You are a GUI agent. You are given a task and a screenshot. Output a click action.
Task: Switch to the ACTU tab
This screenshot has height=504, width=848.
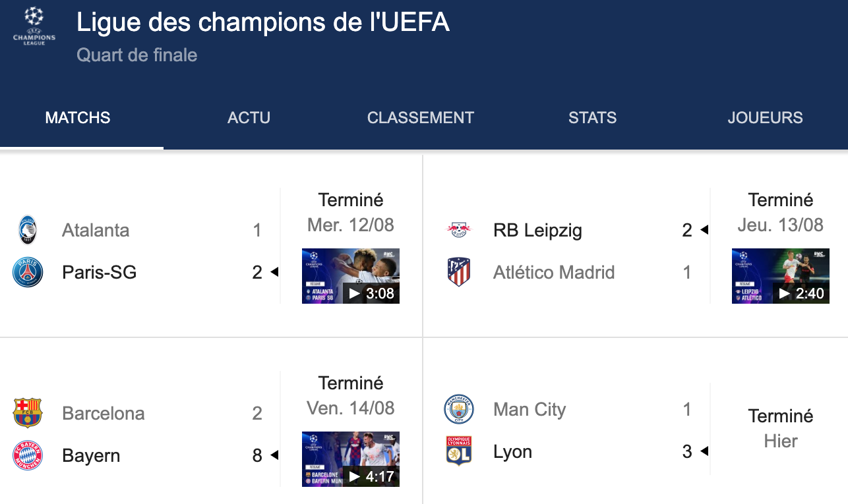pos(249,118)
